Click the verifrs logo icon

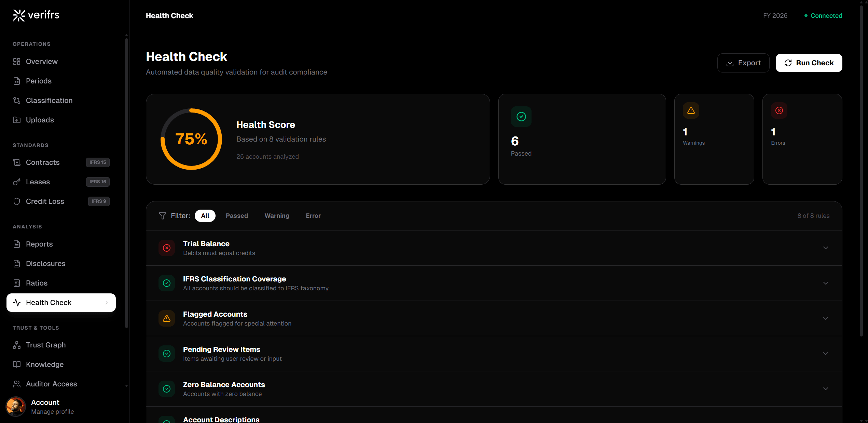click(x=19, y=15)
